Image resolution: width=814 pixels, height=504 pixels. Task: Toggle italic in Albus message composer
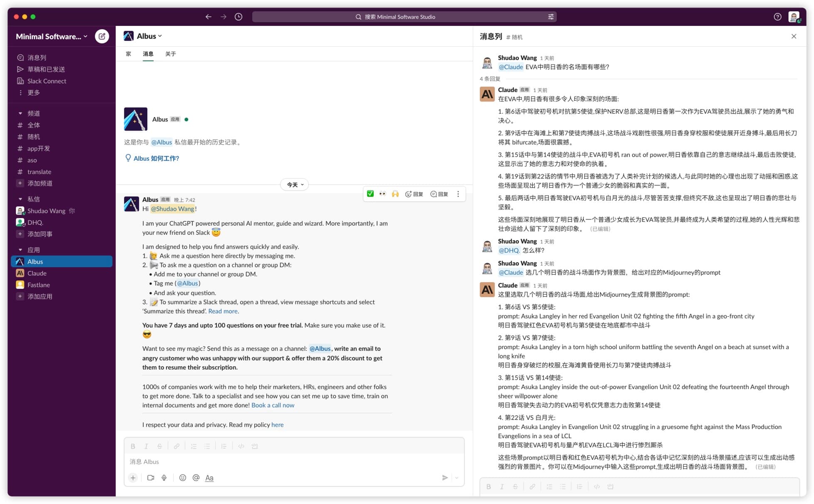146,446
